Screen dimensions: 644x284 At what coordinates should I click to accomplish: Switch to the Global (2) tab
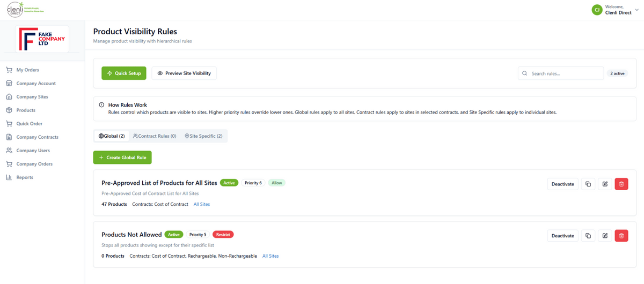pyautogui.click(x=112, y=136)
